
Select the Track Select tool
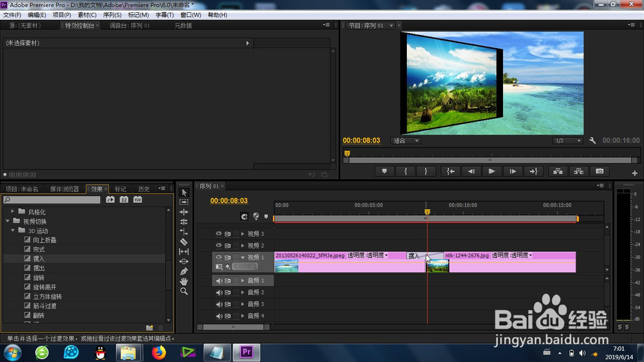point(184,202)
